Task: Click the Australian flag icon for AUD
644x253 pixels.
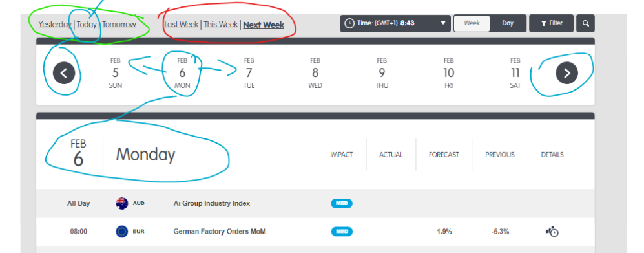Action: (122, 204)
